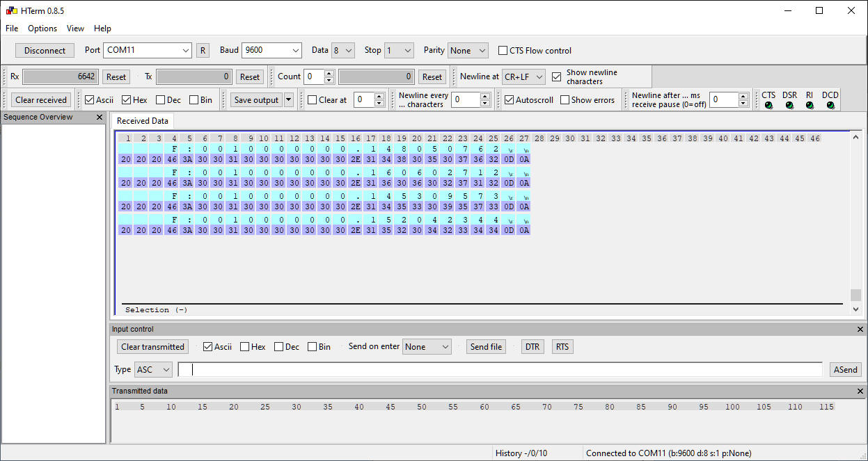This screenshot has height=461, width=868.
Task: Open the Options menu
Action: pyautogui.click(x=42, y=29)
